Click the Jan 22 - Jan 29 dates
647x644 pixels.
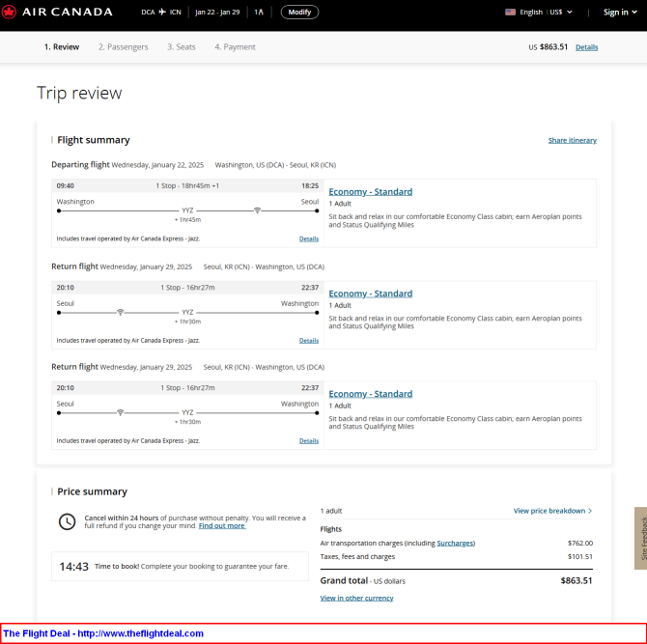217,12
